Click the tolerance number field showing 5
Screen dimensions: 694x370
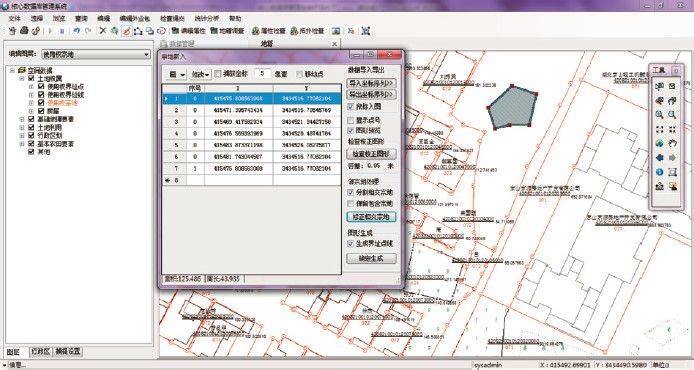pos(262,74)
